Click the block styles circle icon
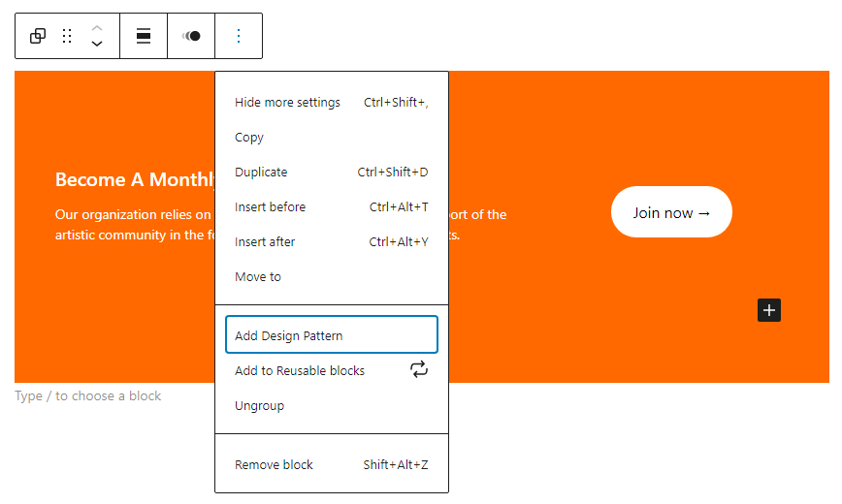This screenshot has width=842, height=504. tap(191, 36)
